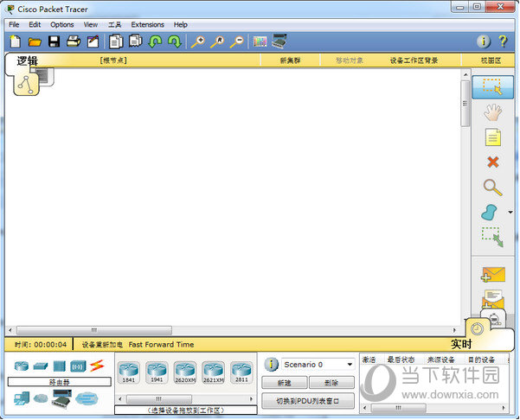Select the Place Note tool
Image resolution: width=520 pixels, height=420 pixels.
pyautogui.click(x=492, y=137)
